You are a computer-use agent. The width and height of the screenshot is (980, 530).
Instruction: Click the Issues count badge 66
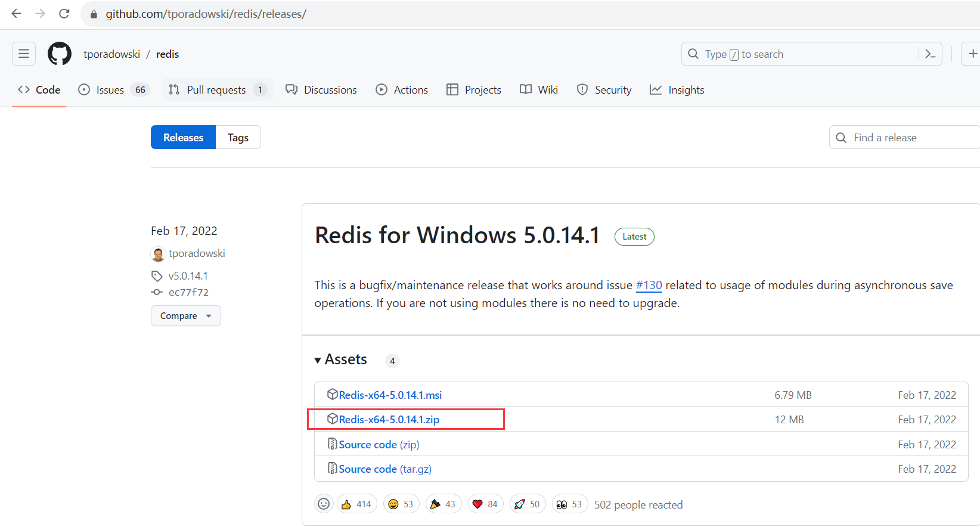pos(140,90)
